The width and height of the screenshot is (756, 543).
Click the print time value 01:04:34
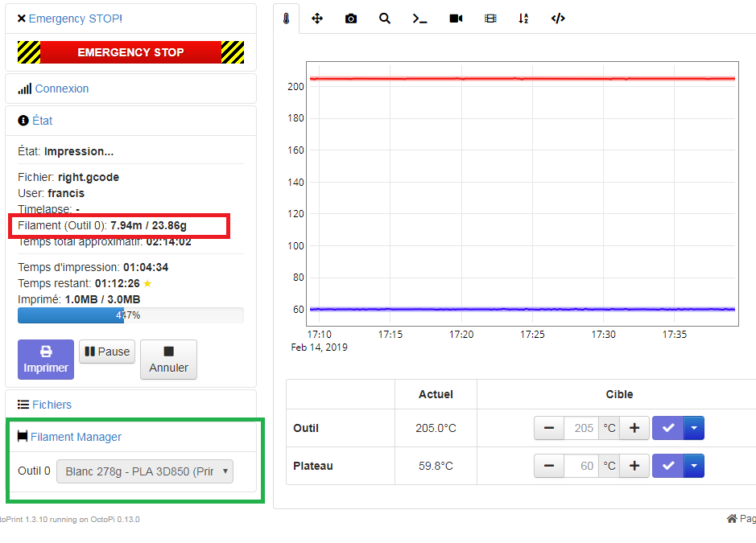click(146, 267)
